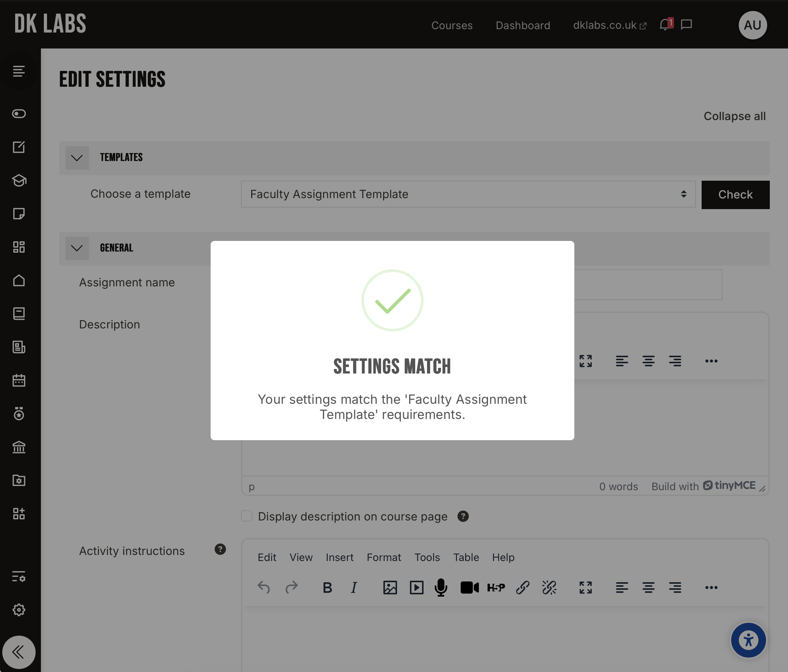Open the dklabs.co.uk external link
The width and height of the screenshot is (788, 672).
(x=610, y=25)
